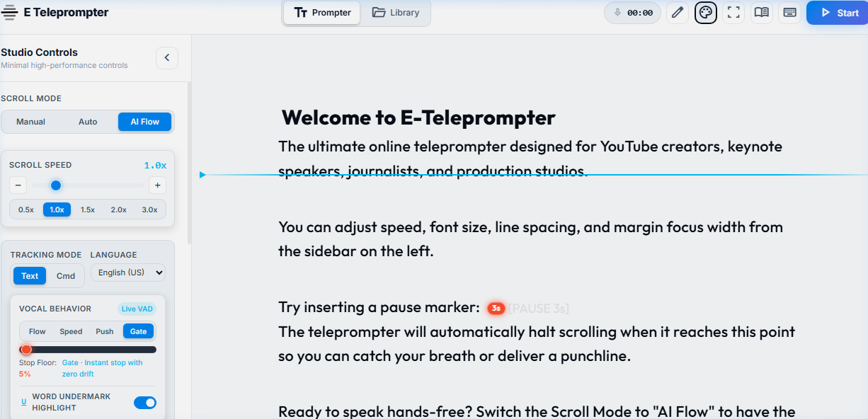Open the English (US) language dropdown

(128, 272)
